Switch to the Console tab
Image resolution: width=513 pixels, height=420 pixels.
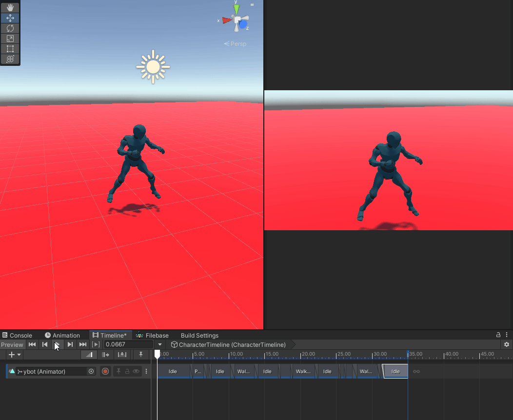pyautogui.click(x=20, y=335)
